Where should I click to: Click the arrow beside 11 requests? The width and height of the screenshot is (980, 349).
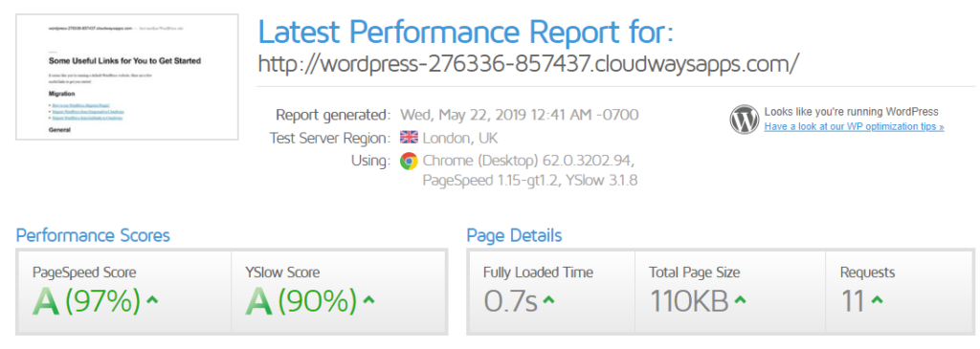[877, 300]
